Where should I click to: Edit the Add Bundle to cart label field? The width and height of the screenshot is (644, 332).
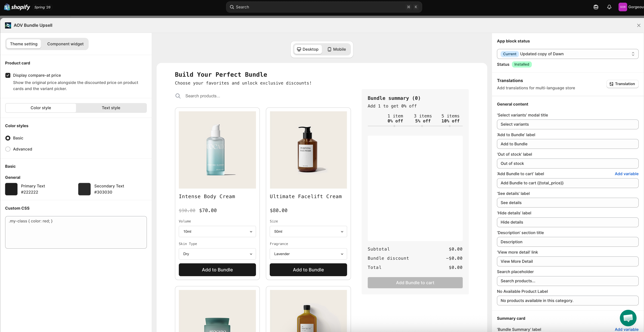[567, 183]
